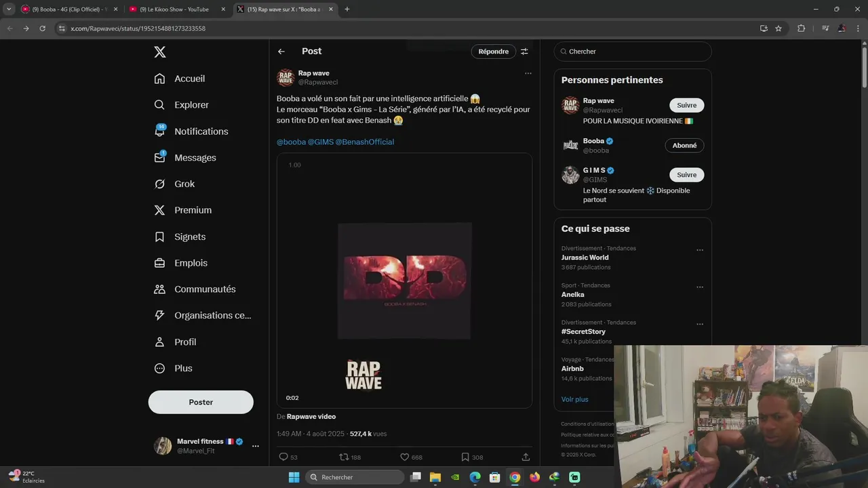Open Grok in the sidebar
868x488 pixels.
coord(174,184)
